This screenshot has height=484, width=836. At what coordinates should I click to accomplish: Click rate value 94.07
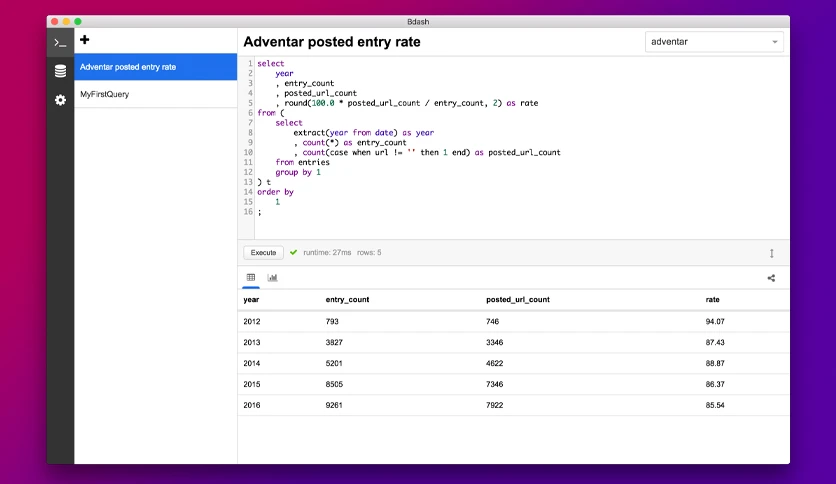pos(715,321)
